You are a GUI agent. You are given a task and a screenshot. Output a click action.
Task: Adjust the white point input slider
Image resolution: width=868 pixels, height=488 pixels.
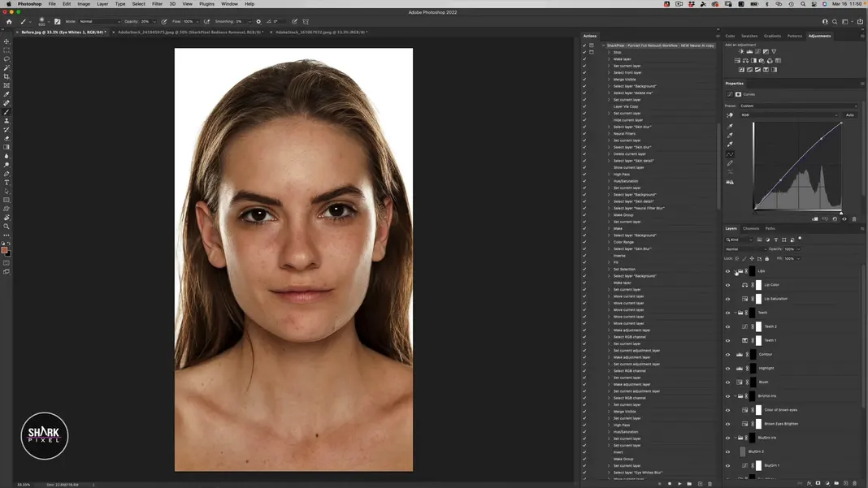tap(841, 213)
